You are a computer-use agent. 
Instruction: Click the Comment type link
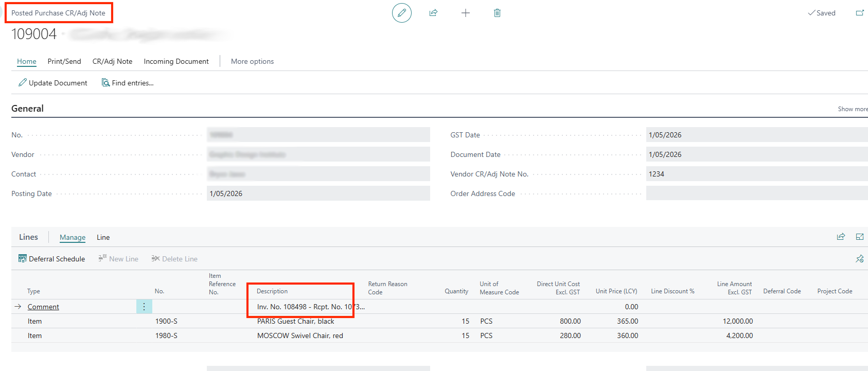pos(43,307)
